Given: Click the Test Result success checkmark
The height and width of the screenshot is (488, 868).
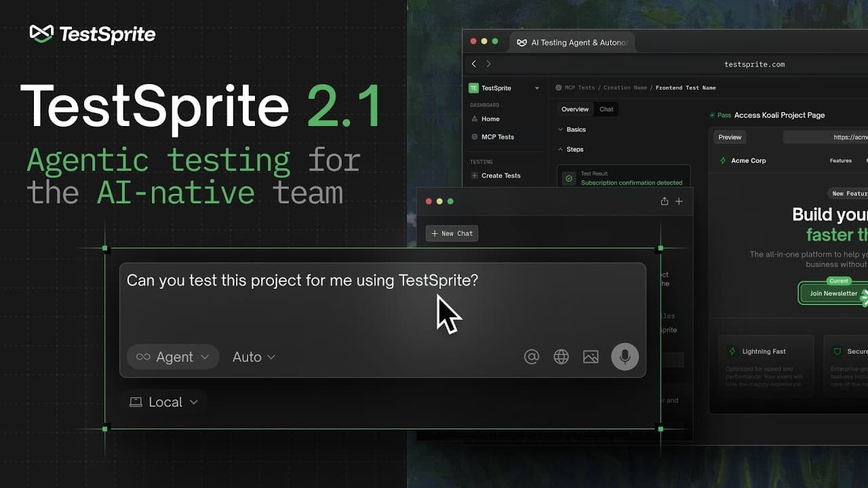Looking at the screenshot, I should [x=568, y=178].
